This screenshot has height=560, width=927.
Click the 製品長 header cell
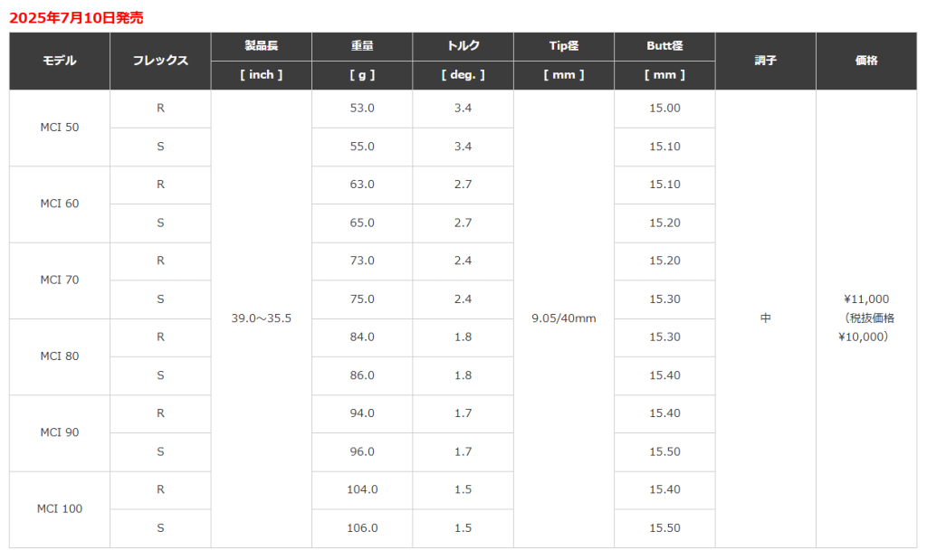point(261,45)
